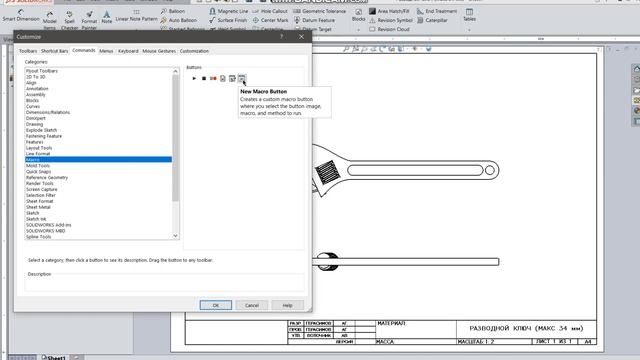This screenshot has width=640, height=360.
Task: Click the wrench drawing view in sheet
Action: click(405, 170)
